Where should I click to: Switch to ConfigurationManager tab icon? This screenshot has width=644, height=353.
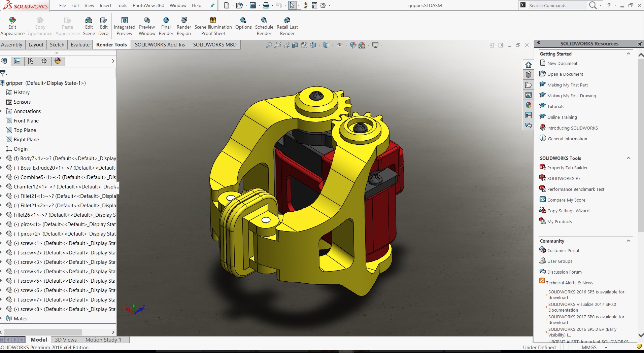pyautogui.click(x=31, y=61)
